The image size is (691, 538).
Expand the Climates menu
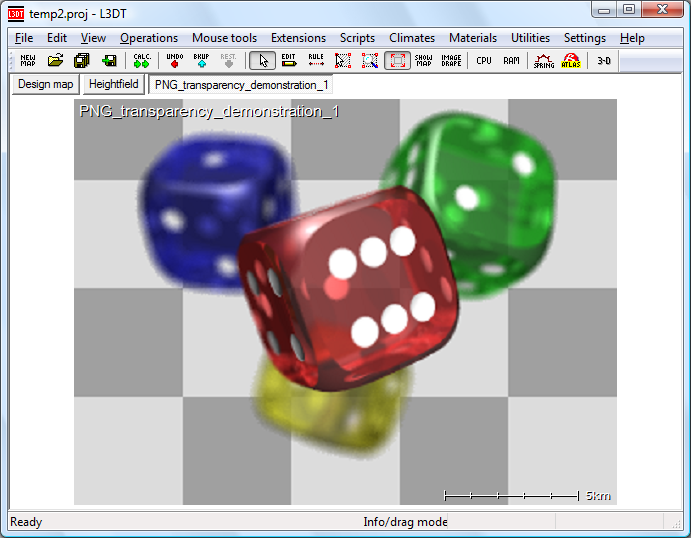412,38
